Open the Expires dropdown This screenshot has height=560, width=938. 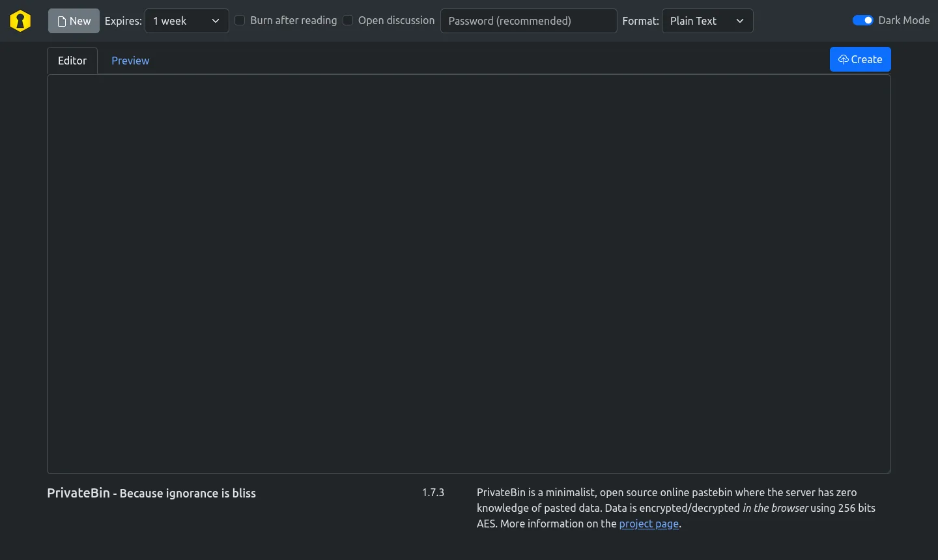point(186,20)
